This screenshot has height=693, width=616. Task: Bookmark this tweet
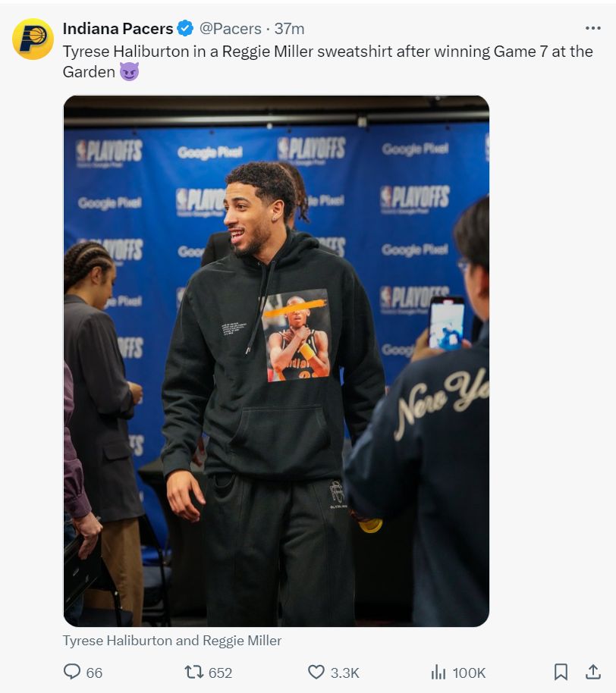coord(561,672)
